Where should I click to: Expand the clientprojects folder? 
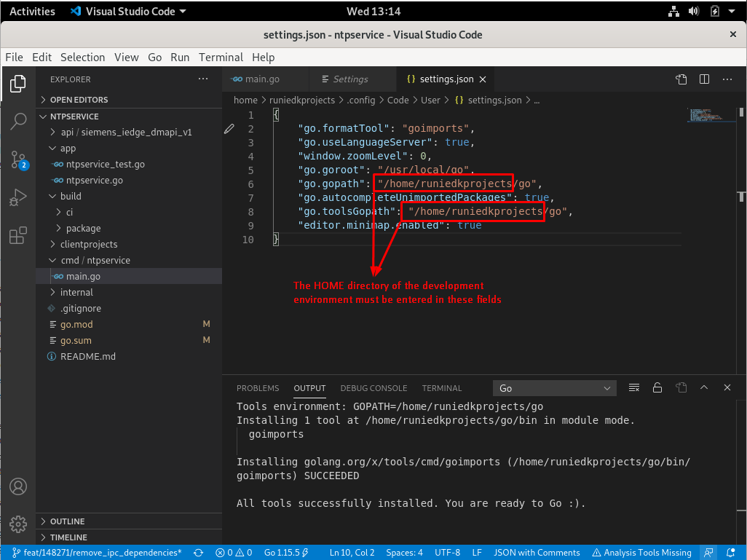(x=89, y=244)
